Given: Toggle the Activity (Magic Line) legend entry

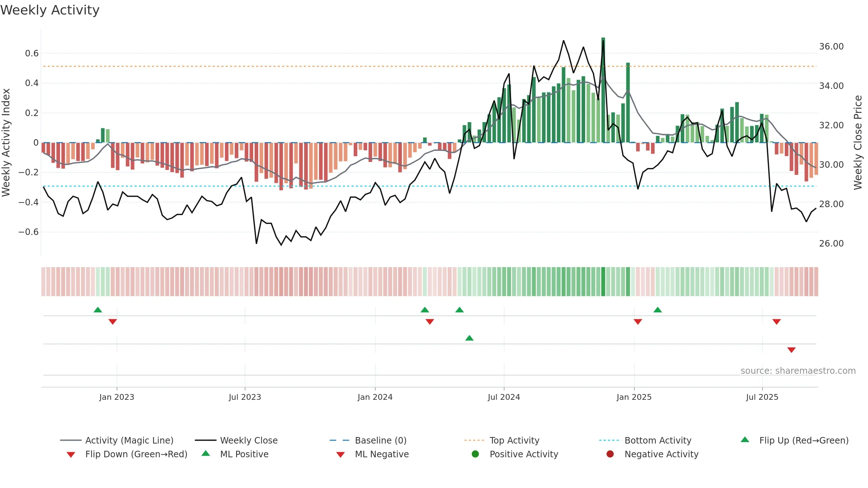Looking at the screenshot, I should [117, 440].
